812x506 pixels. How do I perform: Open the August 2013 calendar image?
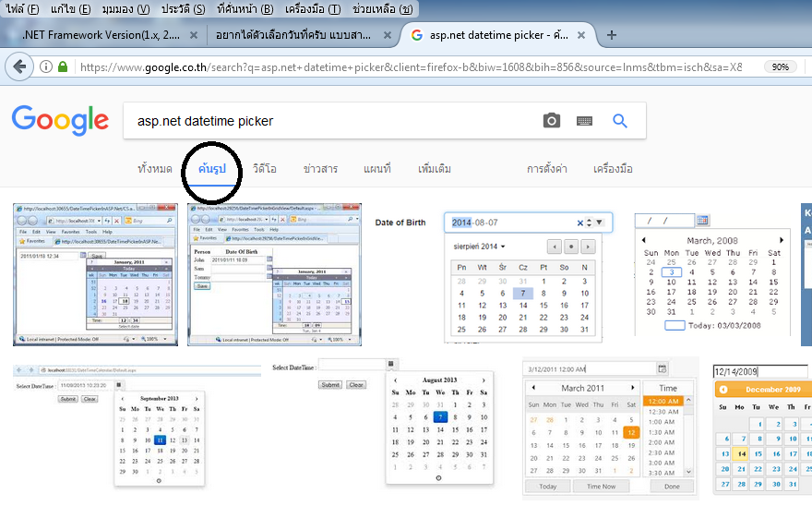tap(383, 422)
